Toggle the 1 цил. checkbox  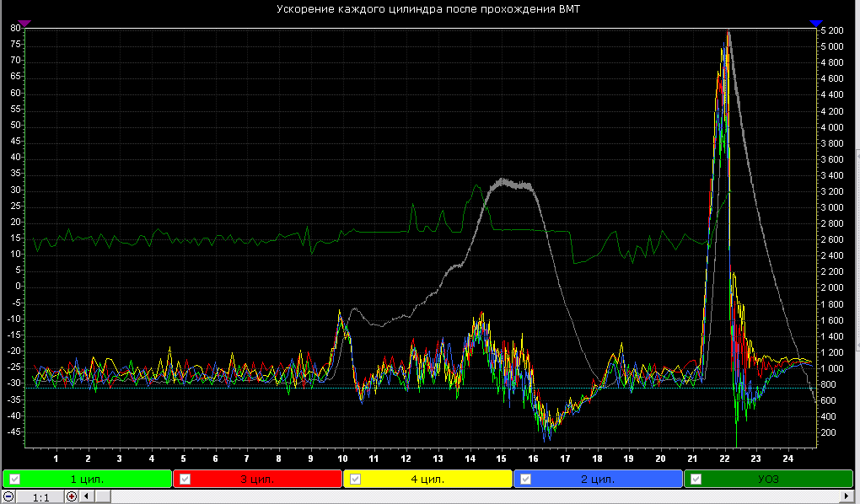coord(15,479)
